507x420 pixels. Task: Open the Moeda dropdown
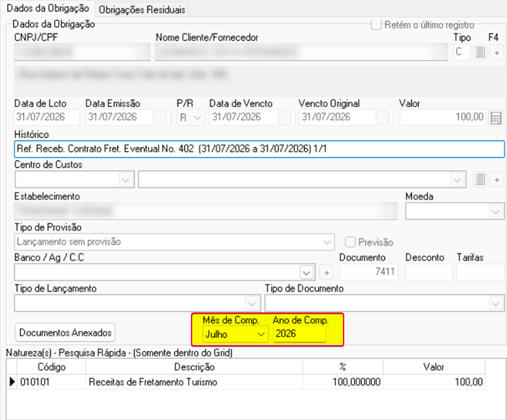[496, 212]
